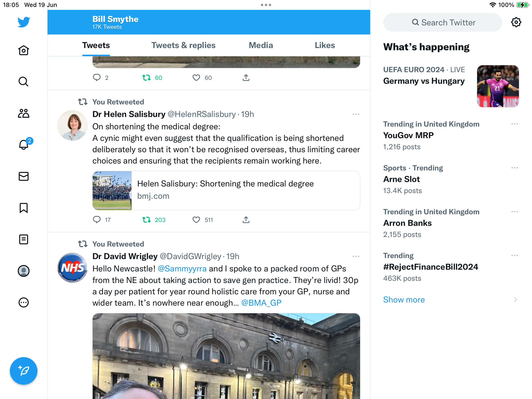Open Dr Helen Salisbury's avatar photo

point(72,126)
